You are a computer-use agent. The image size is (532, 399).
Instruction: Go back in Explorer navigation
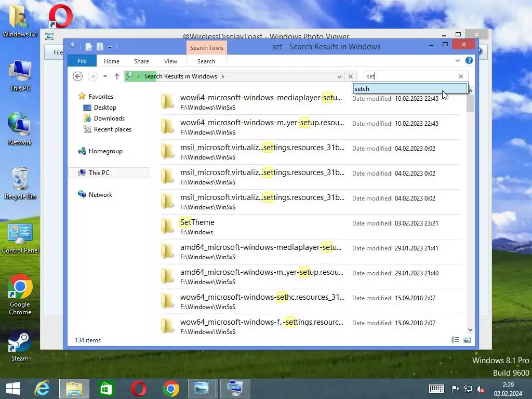(78, 76)
